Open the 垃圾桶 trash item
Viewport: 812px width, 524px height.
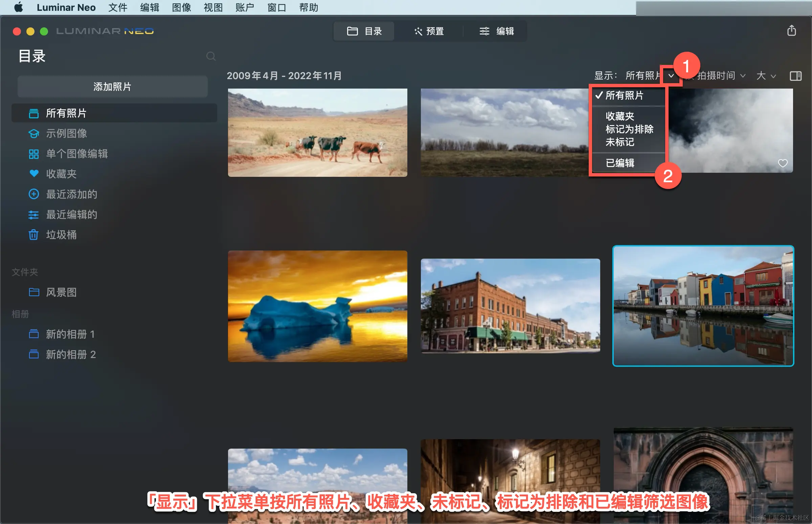[x=61, y=235]
